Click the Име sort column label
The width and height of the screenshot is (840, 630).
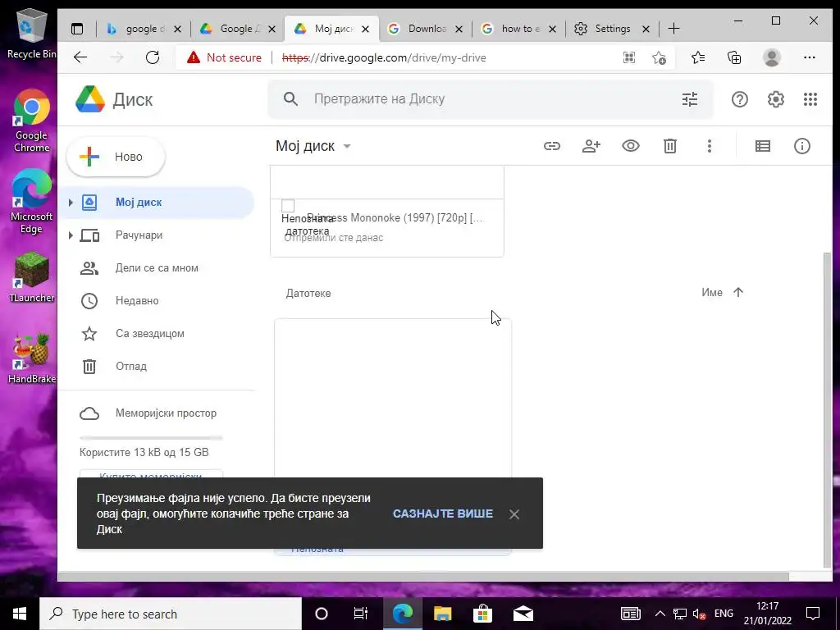[712, 293]
